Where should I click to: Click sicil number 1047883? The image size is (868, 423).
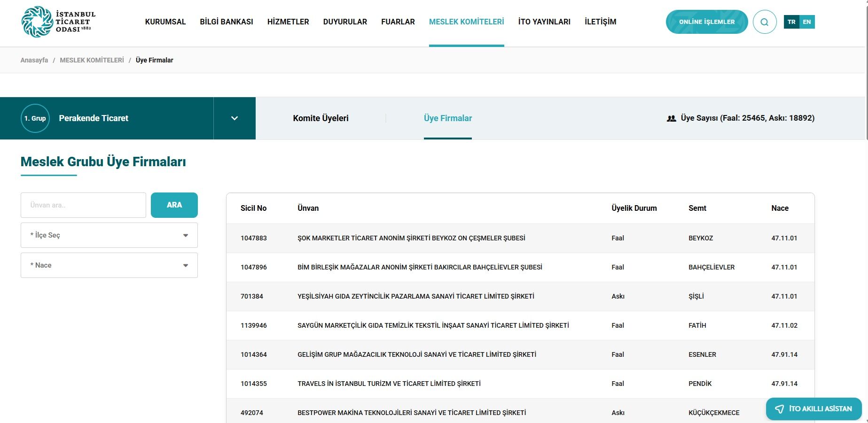click(x=254, y=238)
